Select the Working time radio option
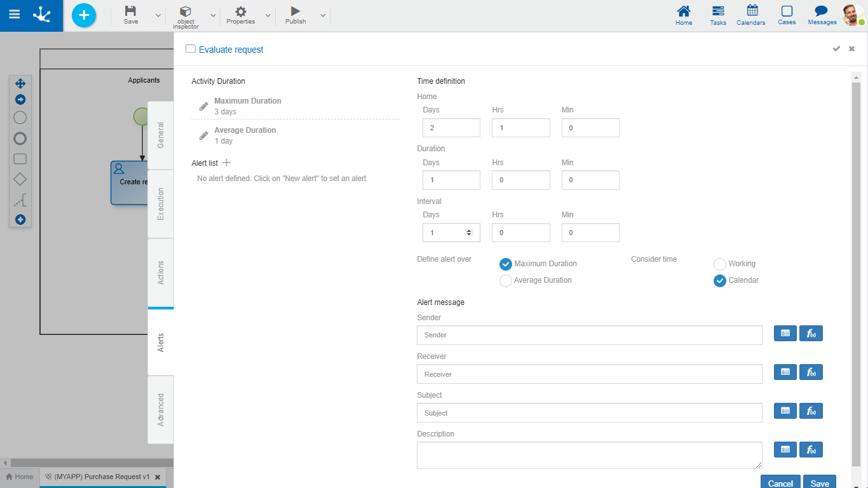Image resolution: width=868 pixels, height=488 pixels. point(720,264)
